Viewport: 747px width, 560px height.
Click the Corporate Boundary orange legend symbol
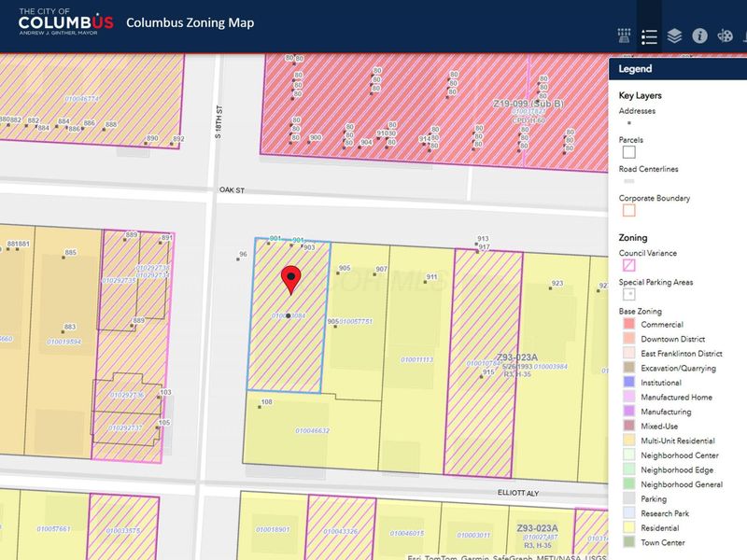click(x=628, y=210)
